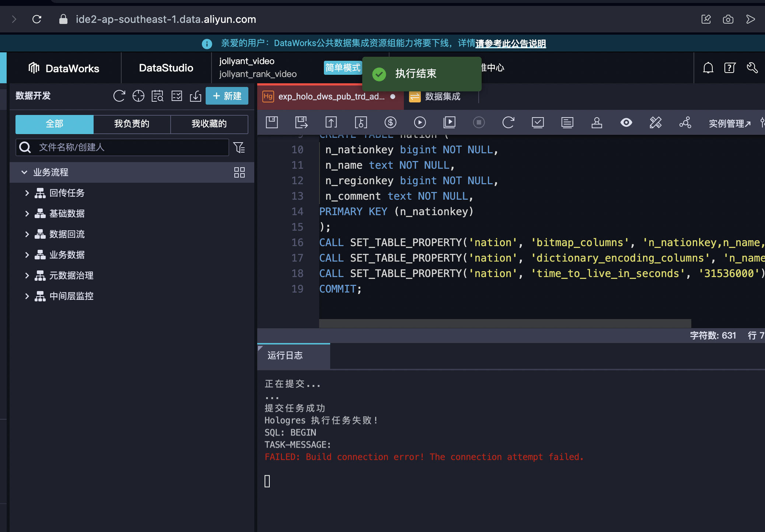Place cursor on COMMIT line 19
765x532 pixels.
340,289
